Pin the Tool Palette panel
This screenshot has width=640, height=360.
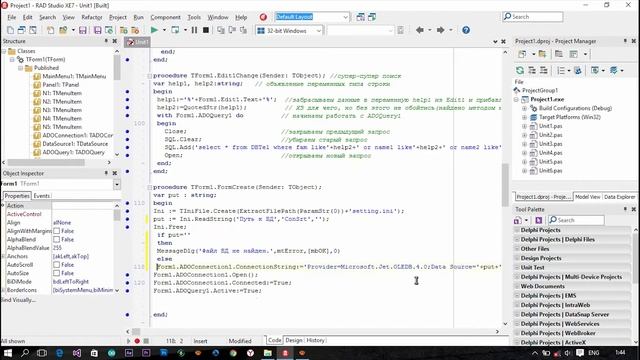[625, 209]
